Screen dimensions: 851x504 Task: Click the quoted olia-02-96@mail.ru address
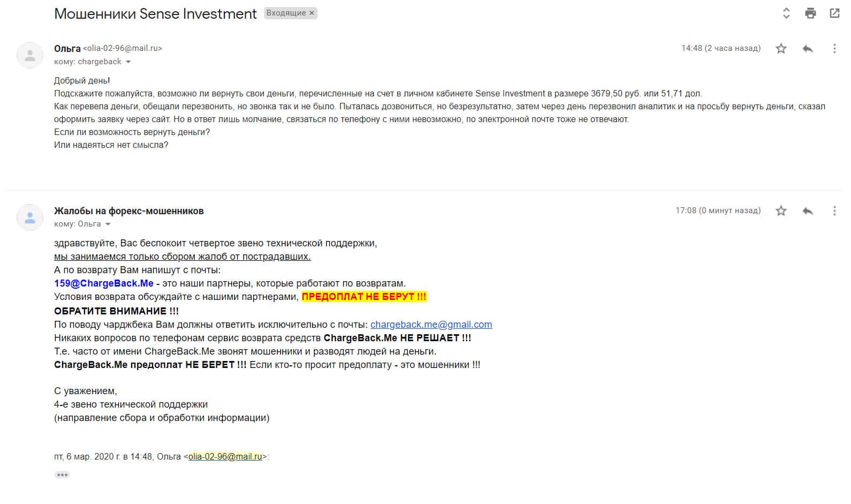tap(225, 457)
